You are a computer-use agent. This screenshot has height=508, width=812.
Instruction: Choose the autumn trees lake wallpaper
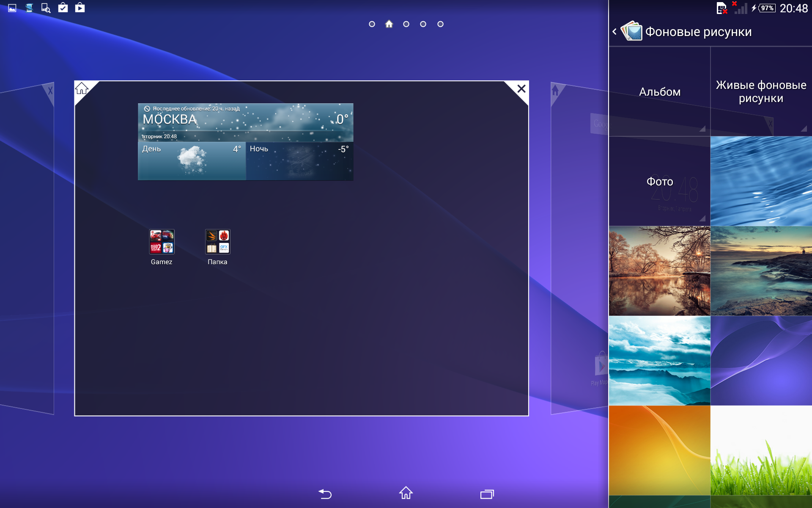659,271
